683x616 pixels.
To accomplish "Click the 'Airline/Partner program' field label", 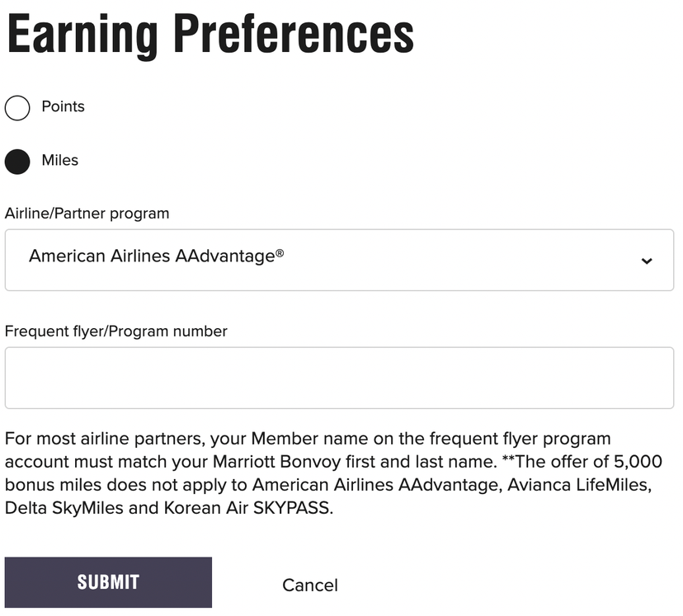I will (87, 214).
